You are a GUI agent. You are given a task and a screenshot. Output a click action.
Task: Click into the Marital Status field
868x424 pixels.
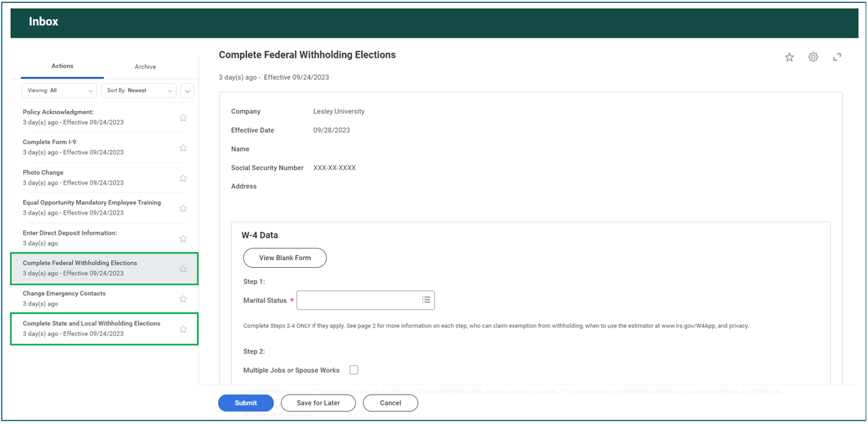tap(365, 300)
